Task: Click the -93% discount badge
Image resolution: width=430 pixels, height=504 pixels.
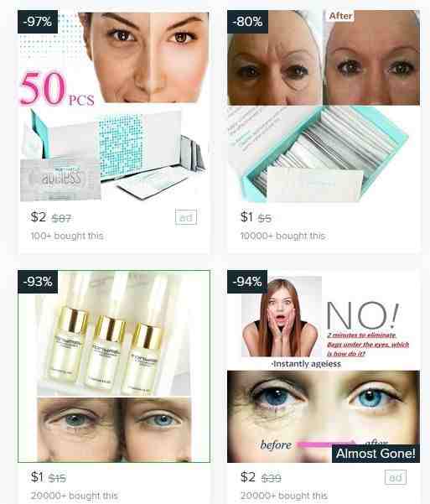Action: (x=38, y=282)
